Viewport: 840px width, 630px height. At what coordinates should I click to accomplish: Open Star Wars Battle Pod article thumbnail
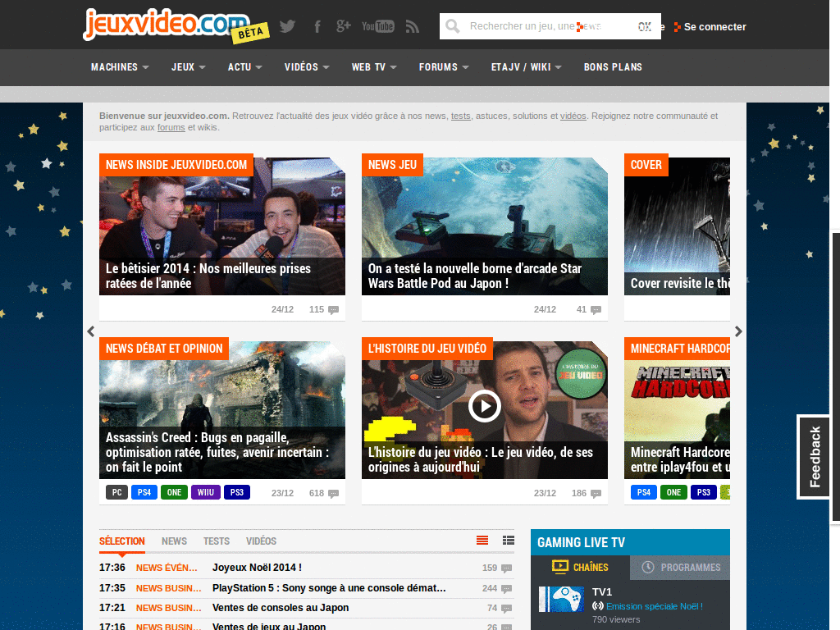tap(484, 226)
